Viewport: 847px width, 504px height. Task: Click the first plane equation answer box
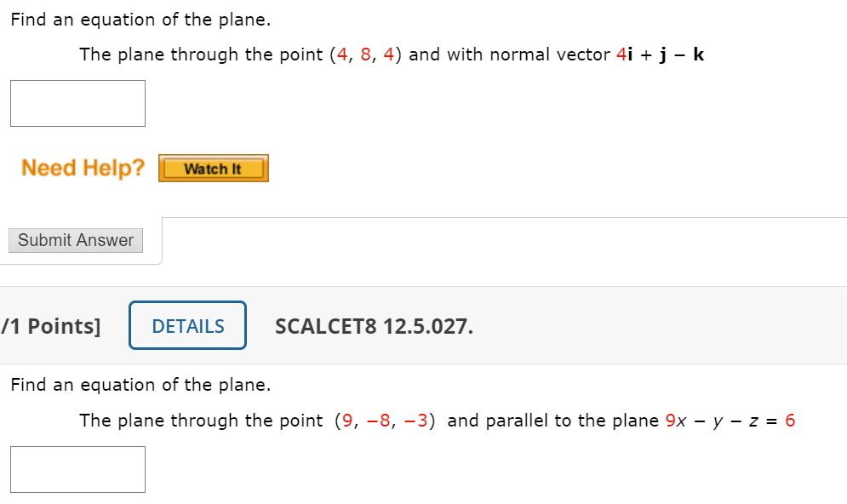pyautogui.click(x=77, y=103)
